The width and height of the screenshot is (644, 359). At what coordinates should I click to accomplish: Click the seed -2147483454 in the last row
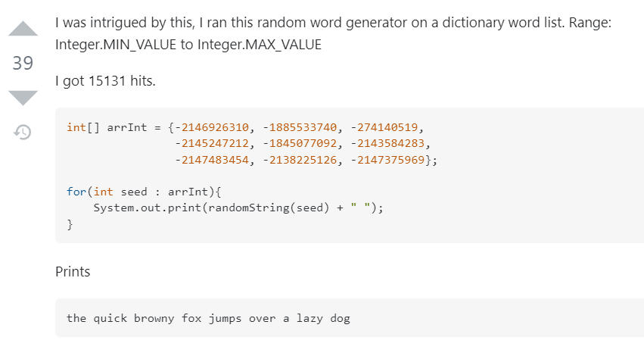tap(212, 160)
